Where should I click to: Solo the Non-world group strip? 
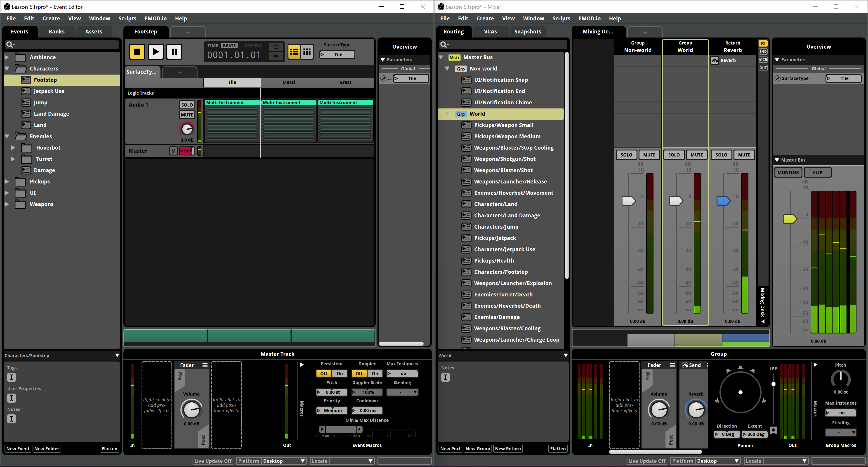(x=626, y=155)
